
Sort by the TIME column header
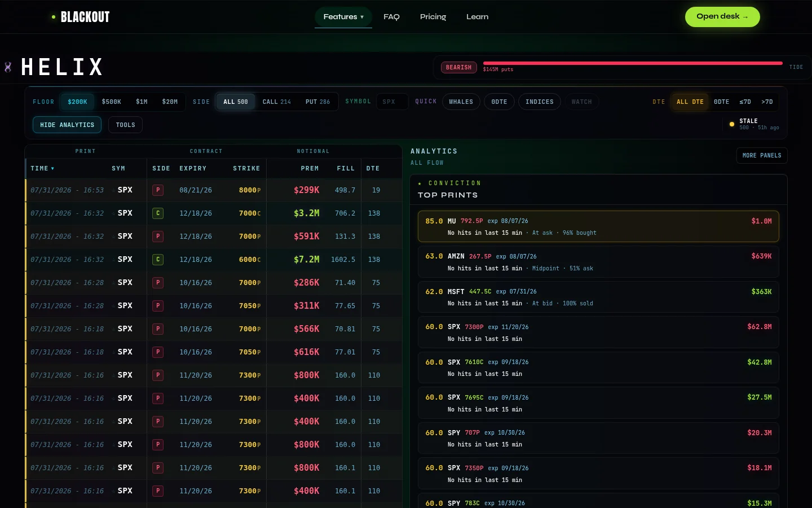(x=42, y=169)
